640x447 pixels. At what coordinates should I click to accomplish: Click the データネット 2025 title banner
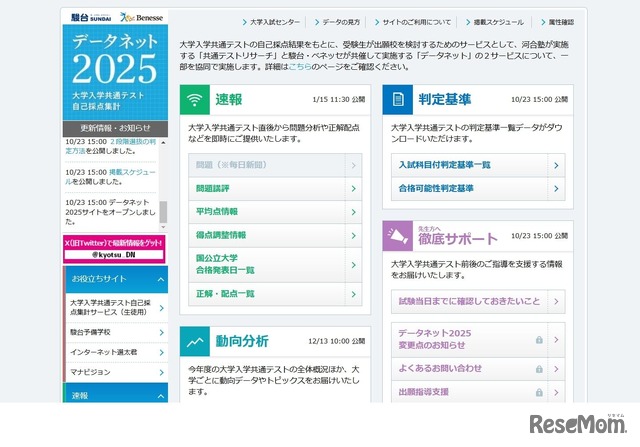point(115,73)
